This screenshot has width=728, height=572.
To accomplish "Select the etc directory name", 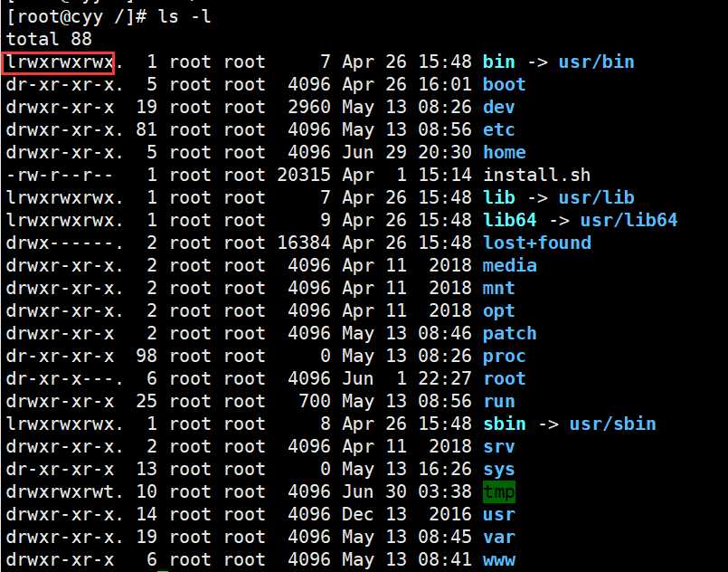I will [x=499, y=129].
